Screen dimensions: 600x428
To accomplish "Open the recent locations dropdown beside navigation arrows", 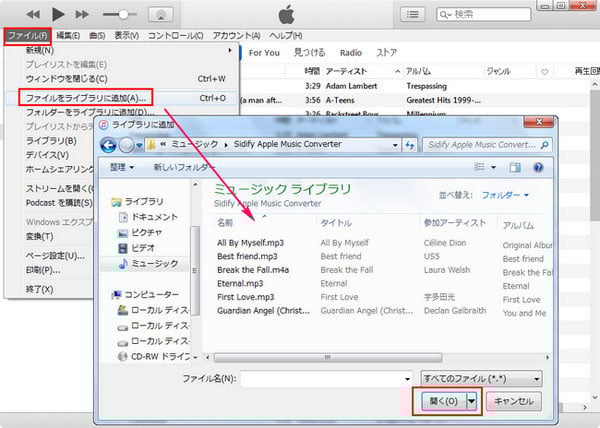I will (139, 146).
